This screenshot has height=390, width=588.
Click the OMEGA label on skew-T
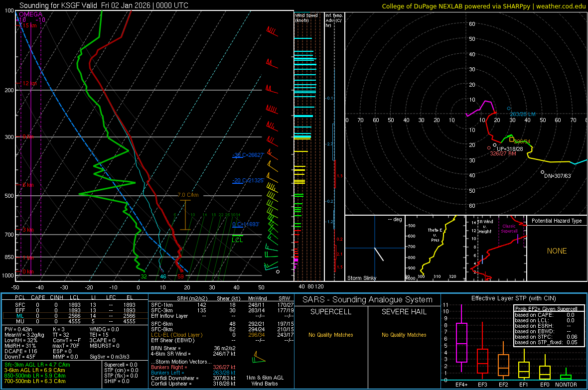(30, 14)
